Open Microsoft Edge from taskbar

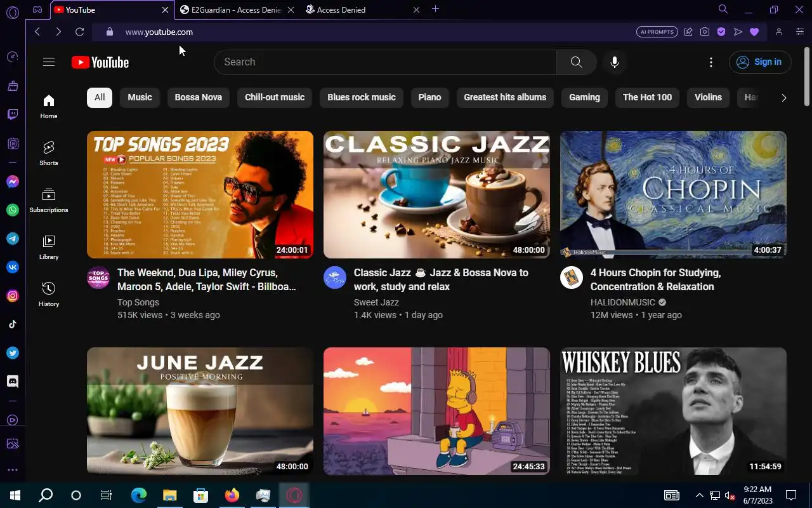[x=138, y=495]
